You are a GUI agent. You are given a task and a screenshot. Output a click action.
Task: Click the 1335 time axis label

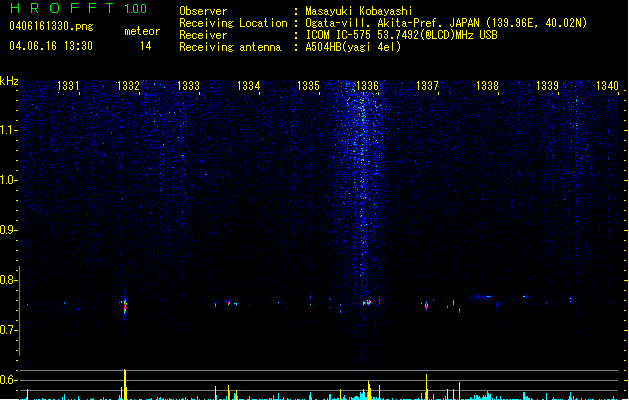[x=308, y=86]
